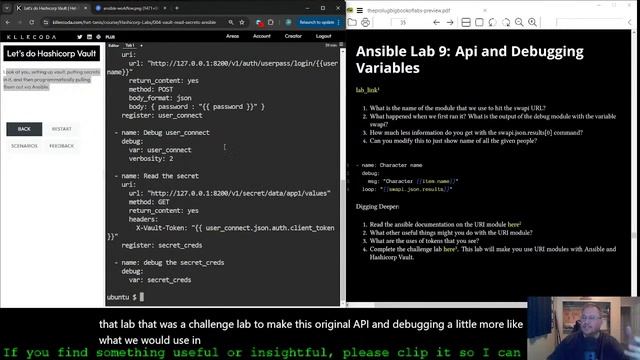The height and width of the screenshot is (360, 640).
Task: Open the Killercoda PLUS link
Action: [x=110, y=37]
